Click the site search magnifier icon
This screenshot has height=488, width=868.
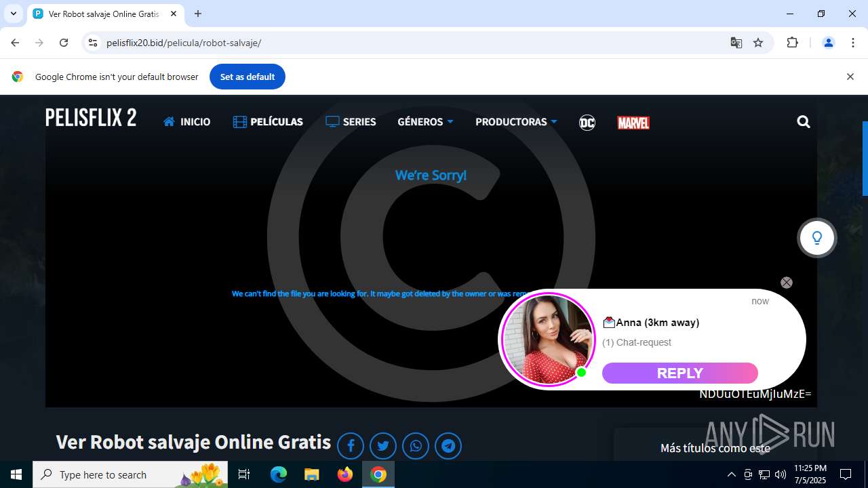[804, 122]
